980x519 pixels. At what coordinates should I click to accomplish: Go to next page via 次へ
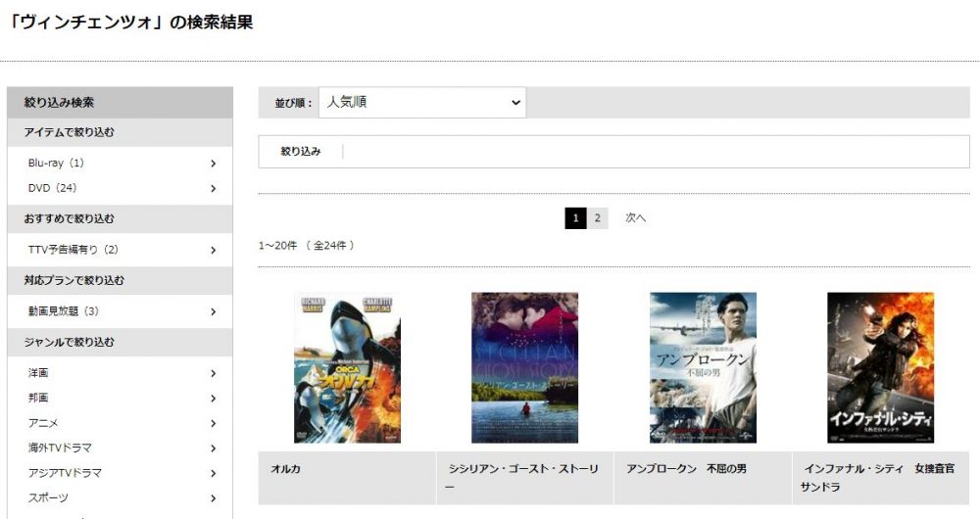coord(636,218)
